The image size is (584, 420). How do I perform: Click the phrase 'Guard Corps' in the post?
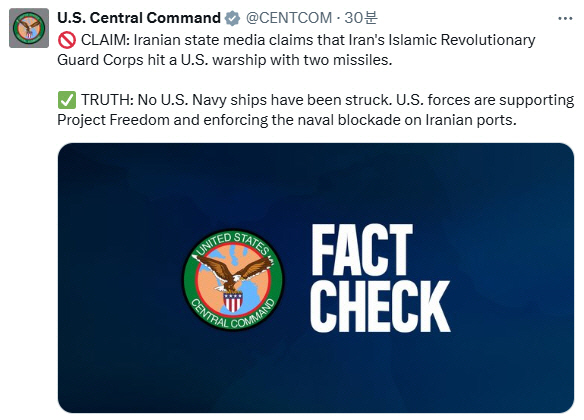coord(100,60)
